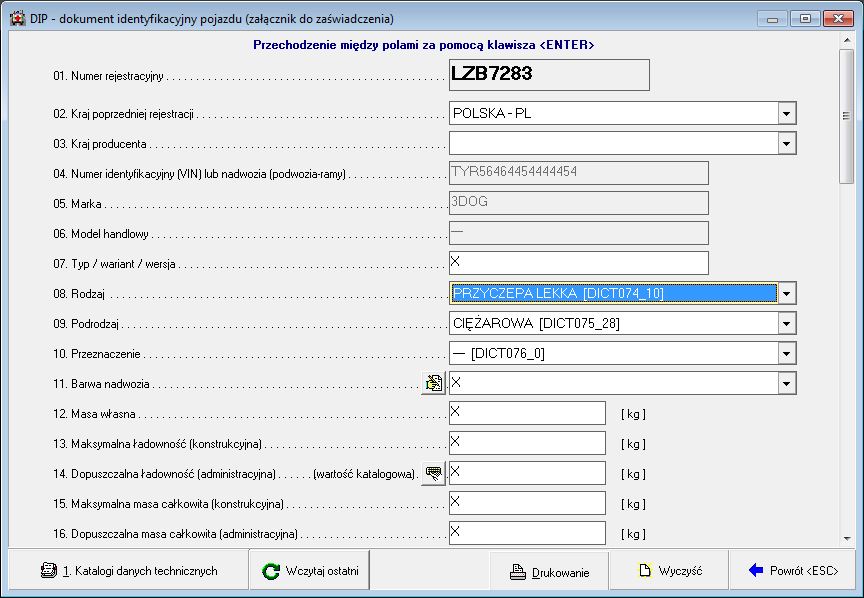Click the Masa własna input field
The image size is (864, 598).
point(527,413)
